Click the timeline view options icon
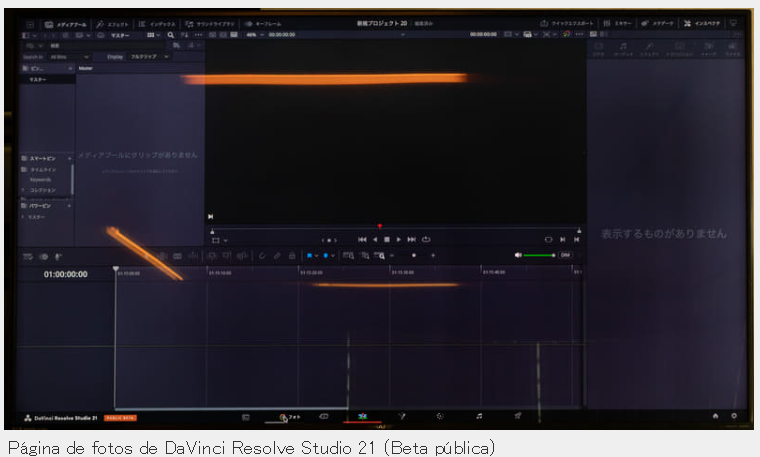This screenshot has height=457, width=760. (28, 257)
